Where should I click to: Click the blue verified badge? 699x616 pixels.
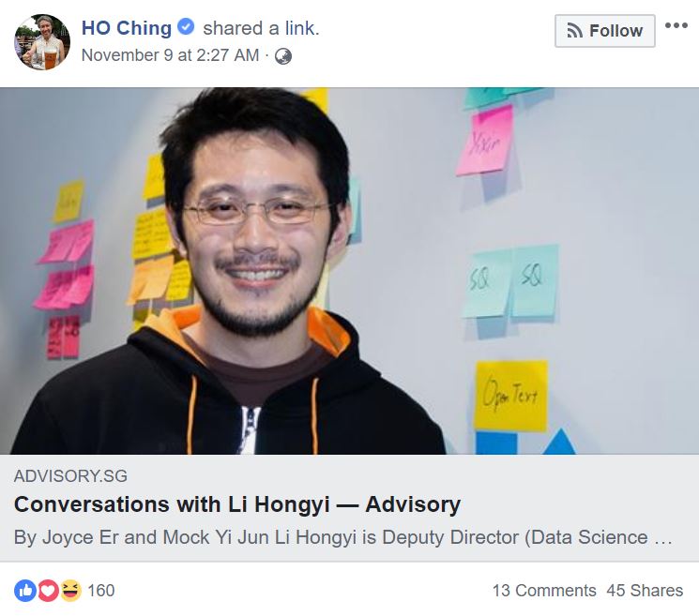click(x=186, y=26)
